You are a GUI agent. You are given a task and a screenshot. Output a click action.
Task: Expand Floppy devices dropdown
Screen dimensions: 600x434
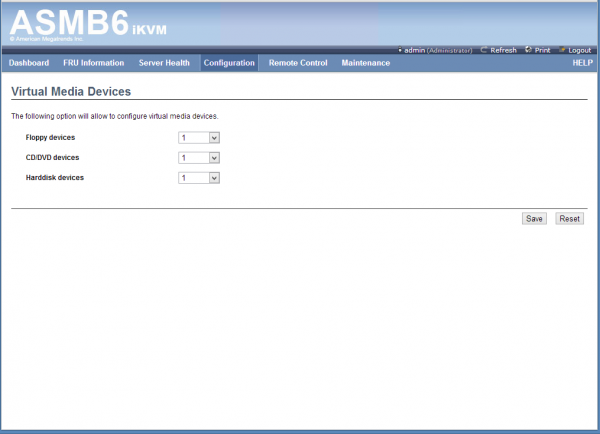coord(199,138)
